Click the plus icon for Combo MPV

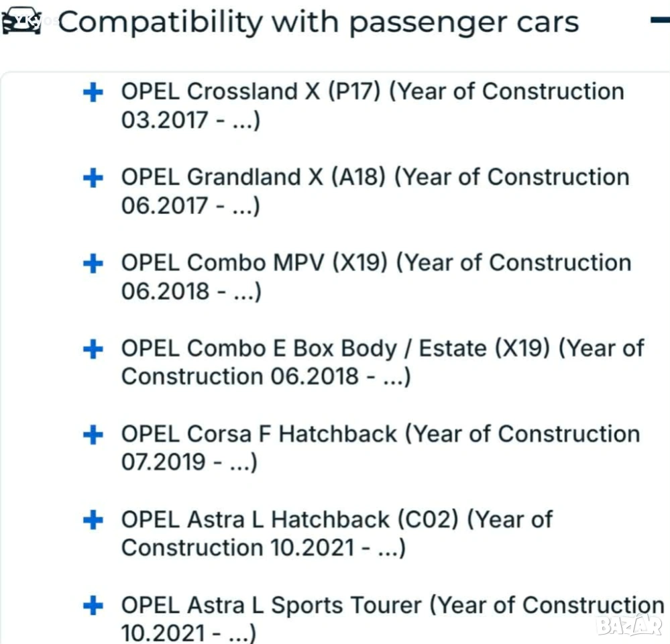(x=93, y=264)
